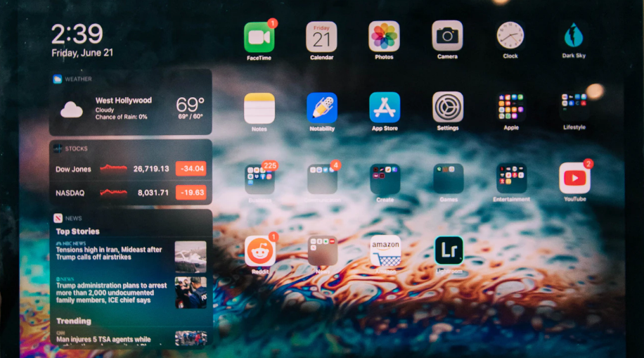Expand the Entertainment folder

pos(511,179)
